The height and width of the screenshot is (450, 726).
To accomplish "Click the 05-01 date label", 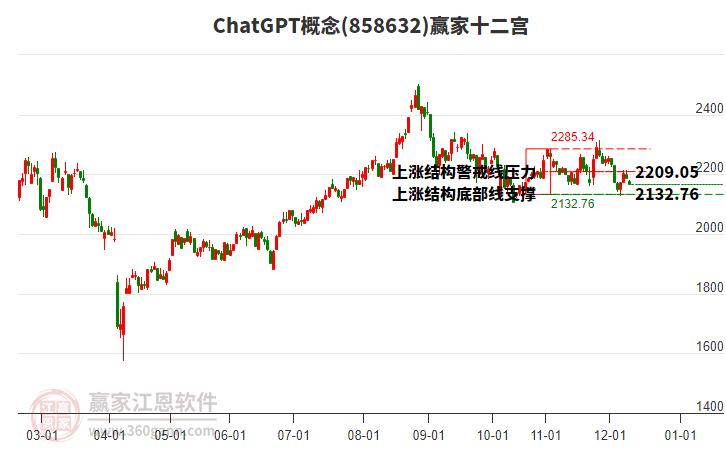I will click(x=170, y=435).
